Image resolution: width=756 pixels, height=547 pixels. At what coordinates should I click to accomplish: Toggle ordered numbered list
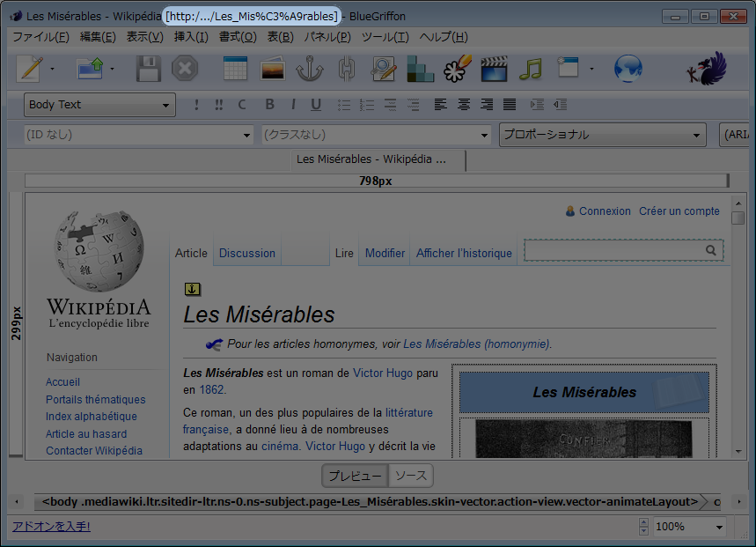coord(367,105)
